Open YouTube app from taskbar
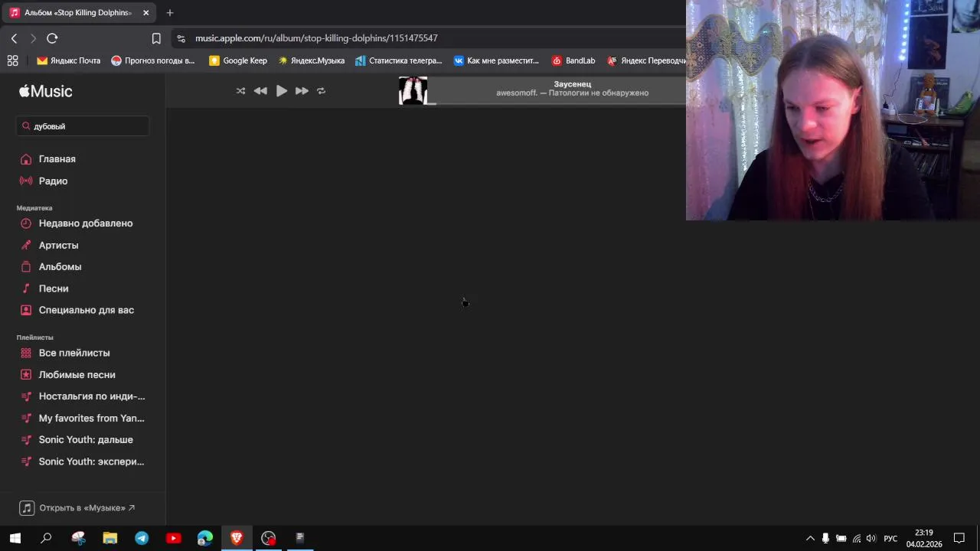The image size is (980, 551). point(173,538)
